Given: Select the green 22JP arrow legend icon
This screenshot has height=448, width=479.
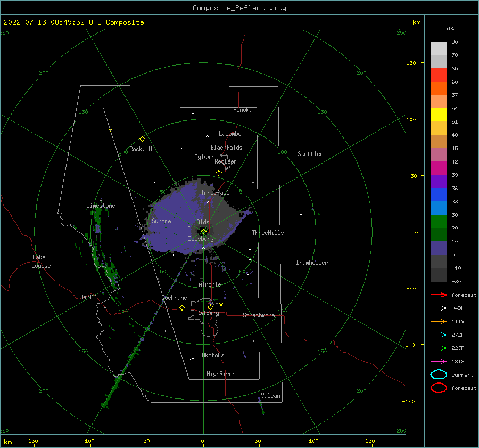Looking at the screenshot, I should (x=439, y=348).
